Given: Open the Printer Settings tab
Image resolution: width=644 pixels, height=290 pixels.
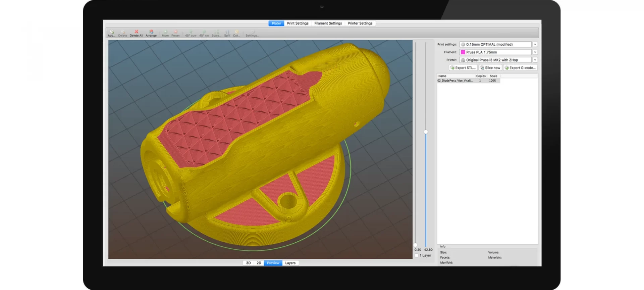Looking at the screenshot, I should click(x=360, y=23).
